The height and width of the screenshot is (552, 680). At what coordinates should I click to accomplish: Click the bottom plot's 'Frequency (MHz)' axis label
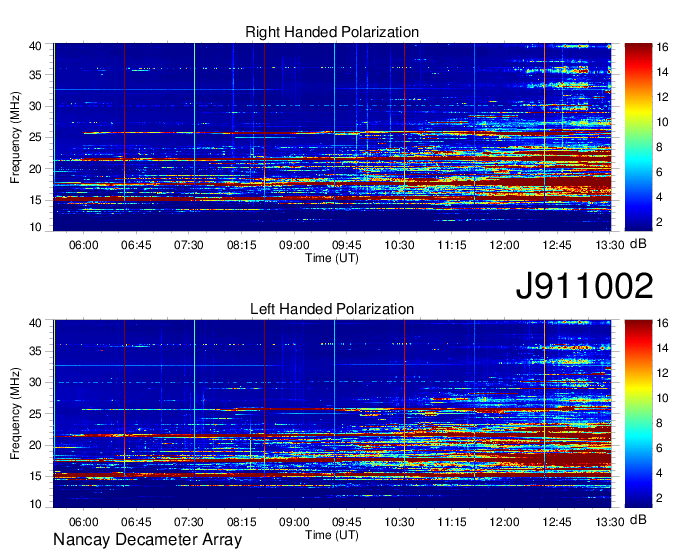pyautogui.click(x=15, y=414)
